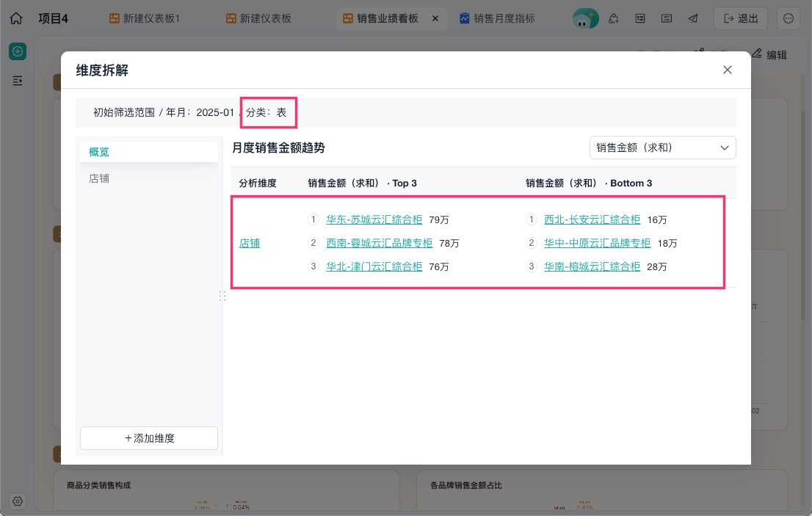This screenshot has height=516, width=812.
Task: Click the 分析维度 column header
Action: tap(258, 183)
